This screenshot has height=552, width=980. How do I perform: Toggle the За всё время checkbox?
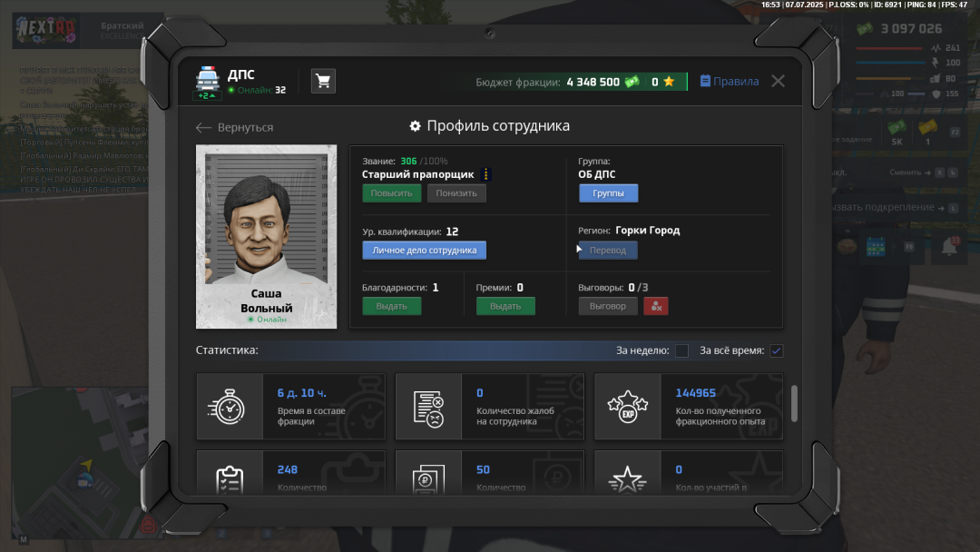coord(776,350)
